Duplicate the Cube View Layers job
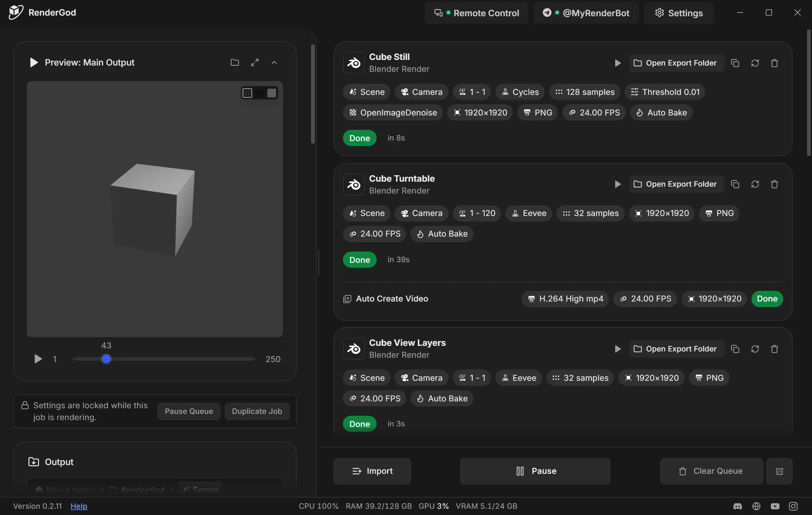The width and height of the screenshot is (812, 515). 735,349
